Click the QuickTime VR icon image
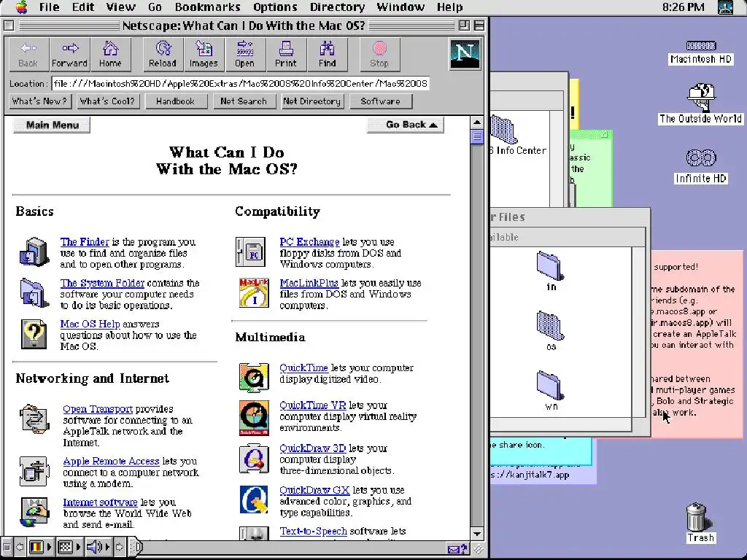The image size is (747, 560). (x=254, y=418)
